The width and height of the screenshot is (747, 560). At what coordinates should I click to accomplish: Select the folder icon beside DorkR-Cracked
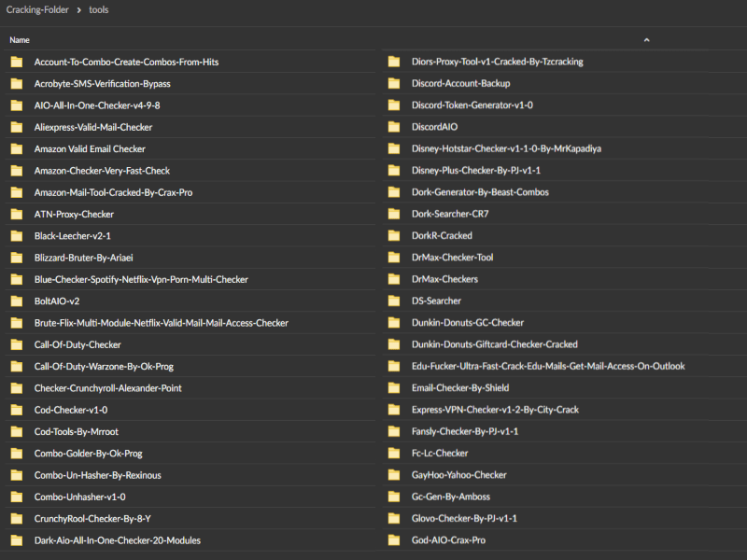point(393,236)
